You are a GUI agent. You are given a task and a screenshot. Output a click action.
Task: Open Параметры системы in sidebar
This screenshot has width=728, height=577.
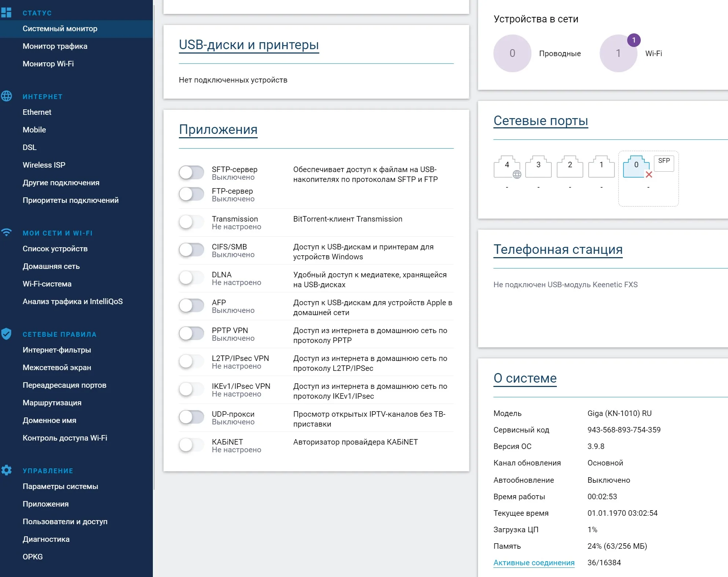click(60, 486)
